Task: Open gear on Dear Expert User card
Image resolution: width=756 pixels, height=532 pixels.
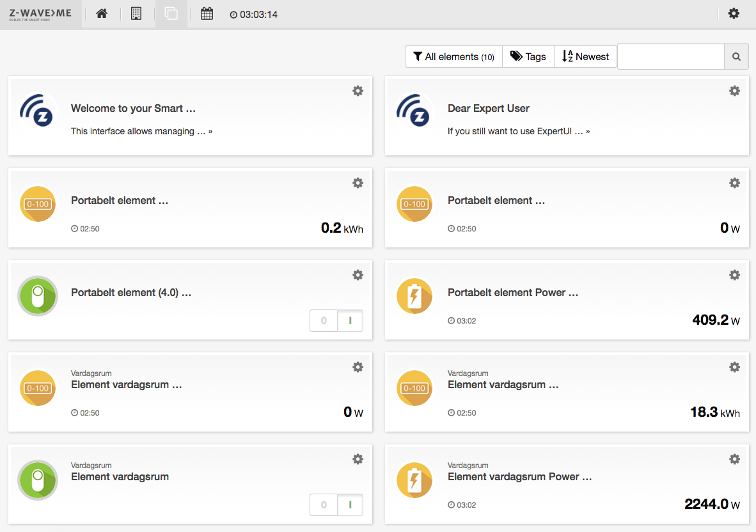Action: pyautogui.click(x=734, y=91)
